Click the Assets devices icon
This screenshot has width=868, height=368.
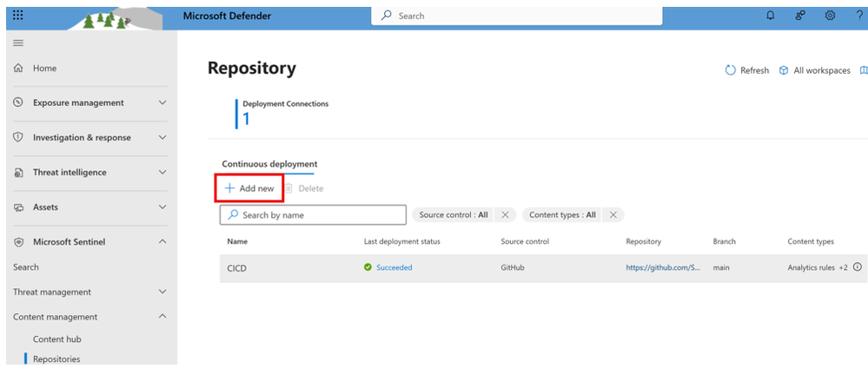click(x=18, y=207)
